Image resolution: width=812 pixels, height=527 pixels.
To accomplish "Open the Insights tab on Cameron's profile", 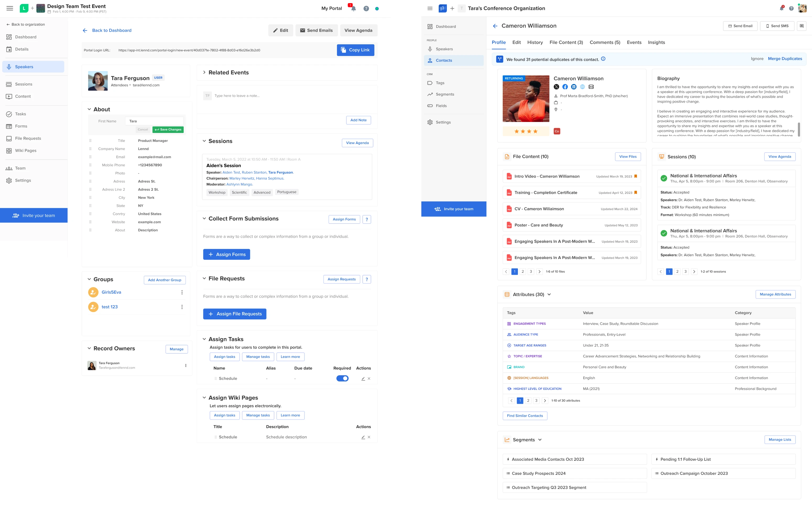I will [656, 42].
